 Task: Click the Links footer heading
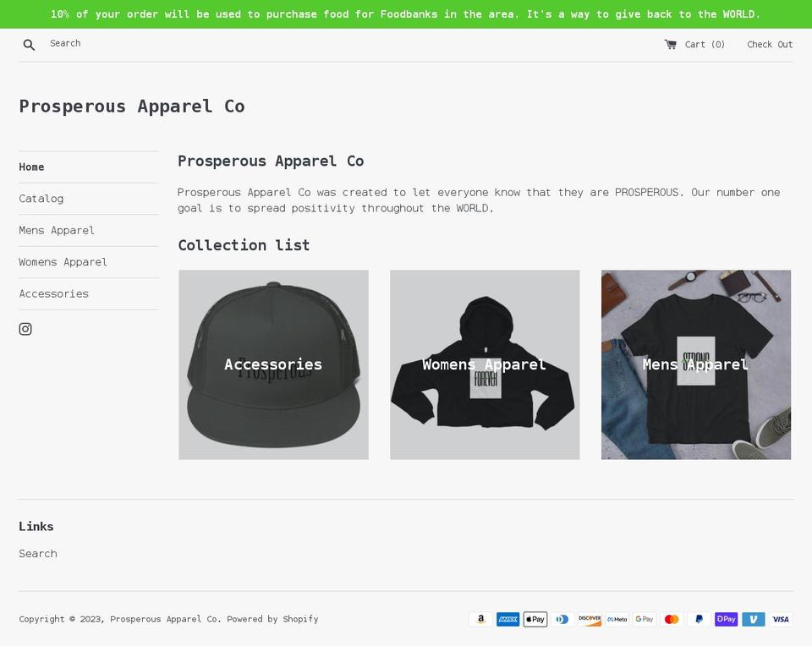36,527
